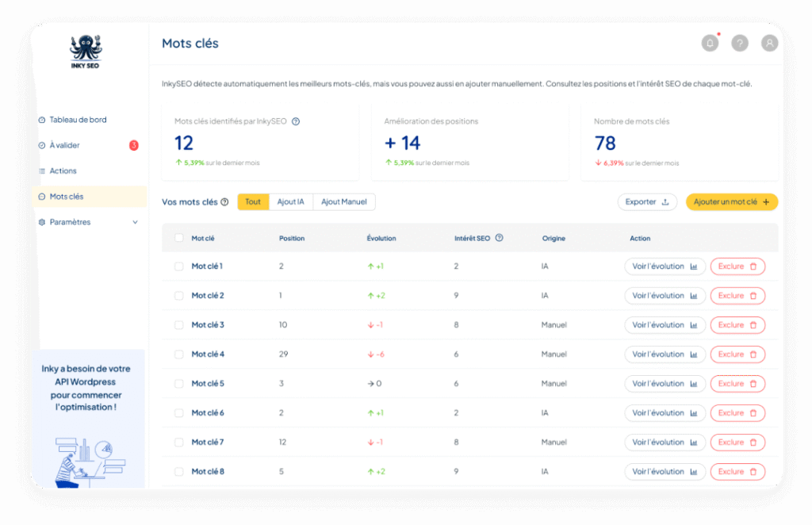Toggle the select-all checkbox in table header
This screenshot has width=812, height=525.
(178, 238)
